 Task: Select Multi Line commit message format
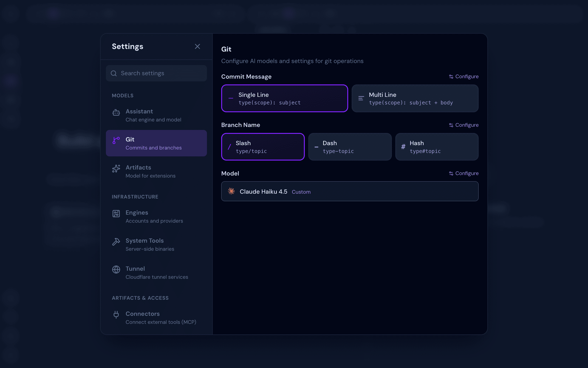point(415,98)
